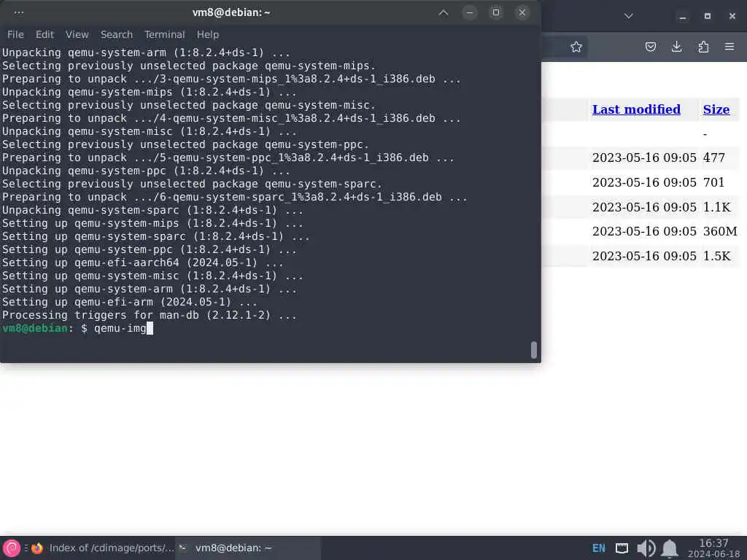Screen dimensions: 747x560
Task: Sort listing by Last modified link
Action: [636, 109]
